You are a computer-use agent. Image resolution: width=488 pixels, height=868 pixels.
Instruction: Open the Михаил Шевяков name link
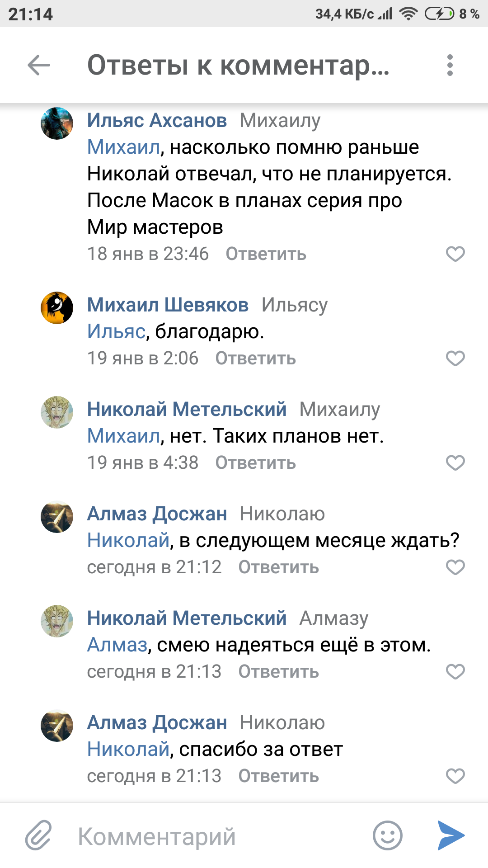point(168,305)
